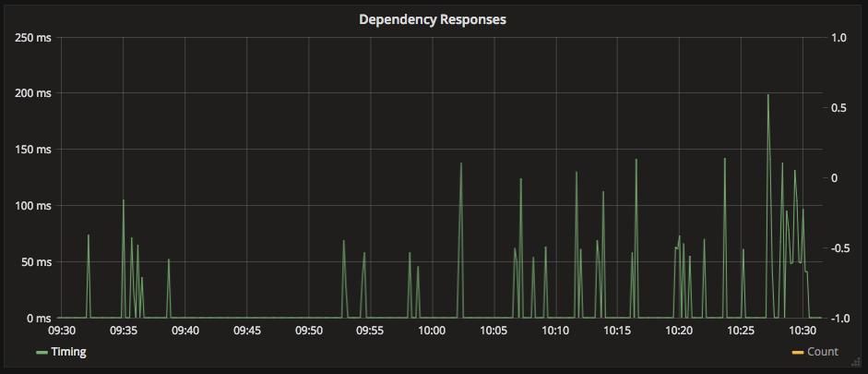Click the 10:10 time axis label
868x374 pixels.
tap(556, 332)
